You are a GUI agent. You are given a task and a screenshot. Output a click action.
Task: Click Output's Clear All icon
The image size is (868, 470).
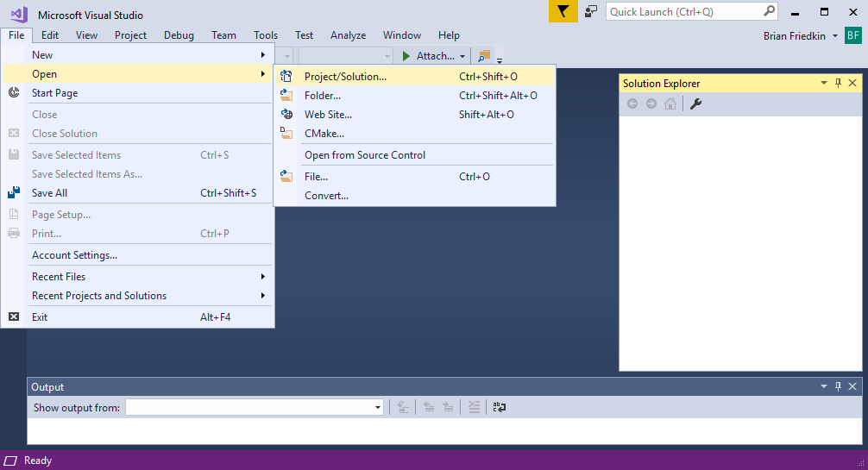(x=474, y=407)
